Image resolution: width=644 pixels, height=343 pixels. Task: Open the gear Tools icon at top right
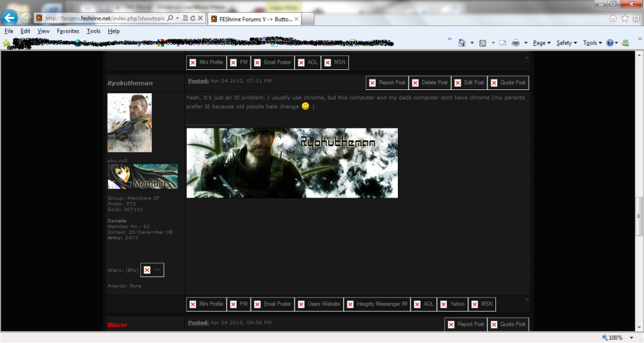pos(636,18)
